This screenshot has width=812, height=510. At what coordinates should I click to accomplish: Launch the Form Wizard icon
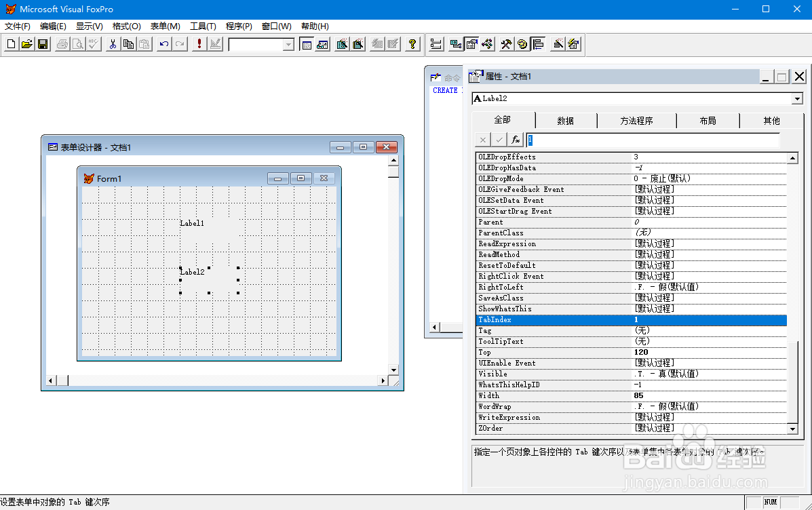coord(342,44)
